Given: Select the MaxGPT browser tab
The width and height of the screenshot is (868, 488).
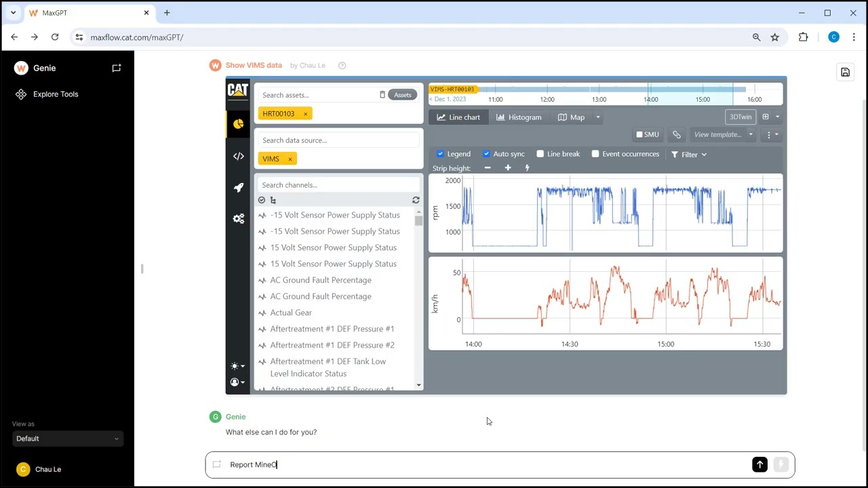Looking at the screenshot, I should pyautogui.click(x=90, y=12).
